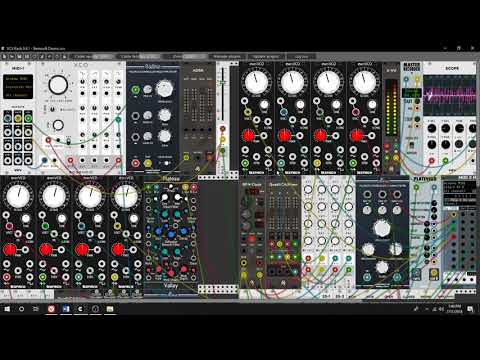The height and width of the screenshot is (360, 480).
Task: Click the Manage plugins button
Action: point(227,57)
